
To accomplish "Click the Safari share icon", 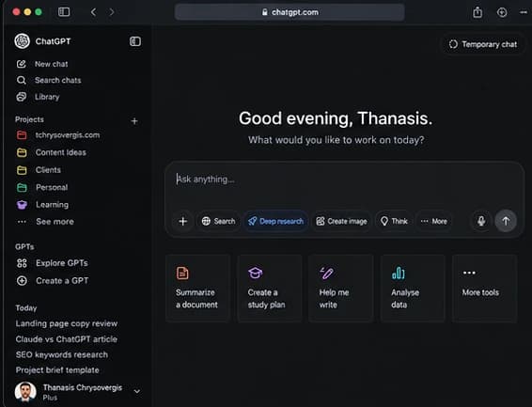I will pos(477,12).
